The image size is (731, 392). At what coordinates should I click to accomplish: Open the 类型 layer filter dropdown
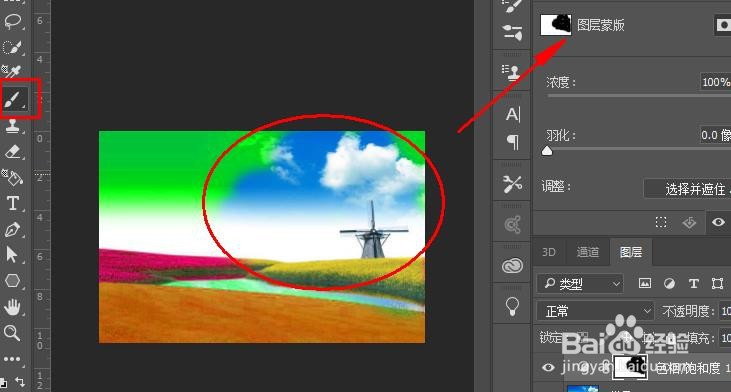tap(580, 283)
